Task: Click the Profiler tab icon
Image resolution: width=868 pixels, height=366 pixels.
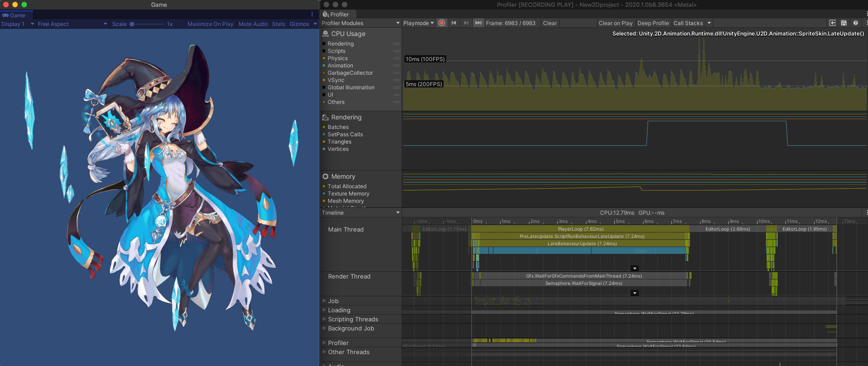Action: point(326,15)
